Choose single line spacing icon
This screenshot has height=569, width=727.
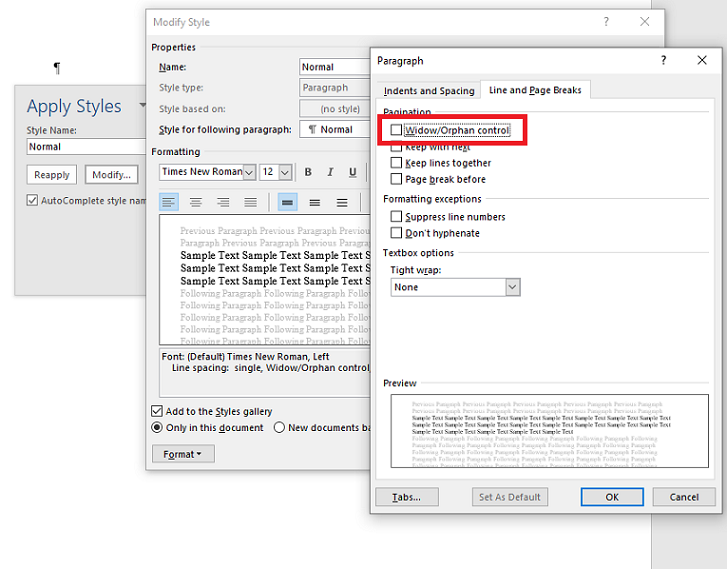[x=287, y=202]
